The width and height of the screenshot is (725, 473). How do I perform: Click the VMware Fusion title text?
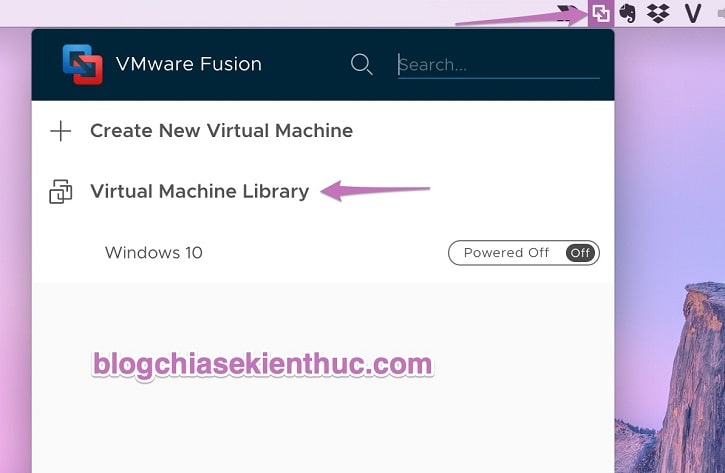(189, 64)
